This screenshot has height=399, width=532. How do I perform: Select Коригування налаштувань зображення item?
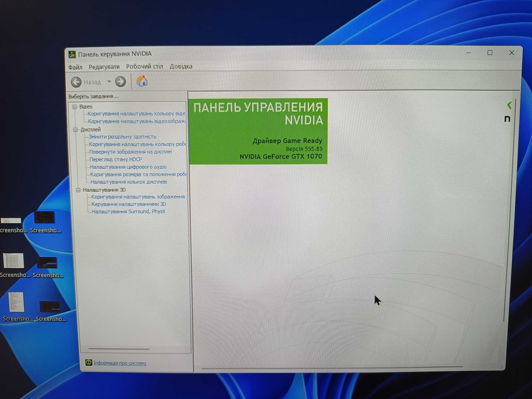(x=139, y=197)
